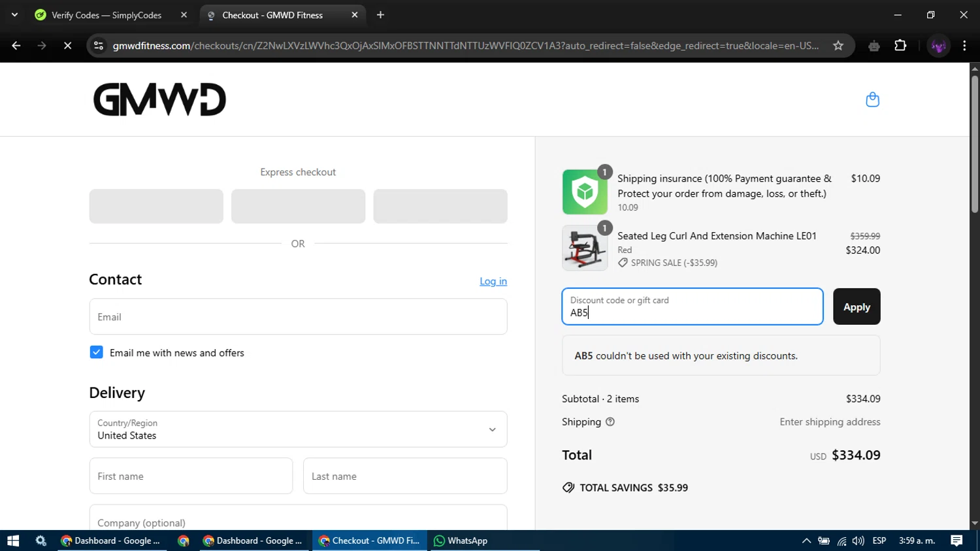
Task: Click the middle express checkout button
Action: tap(298, 207)
